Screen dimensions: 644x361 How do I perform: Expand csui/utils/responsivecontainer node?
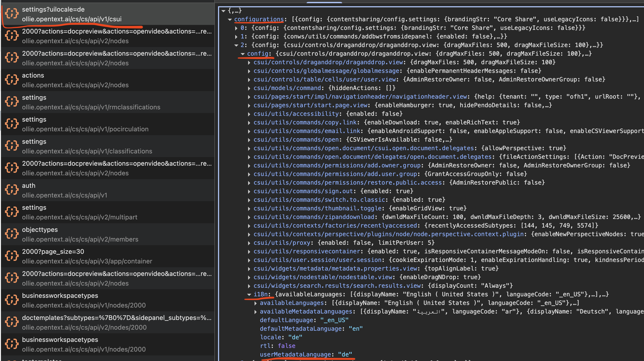(x=249, y=251)
